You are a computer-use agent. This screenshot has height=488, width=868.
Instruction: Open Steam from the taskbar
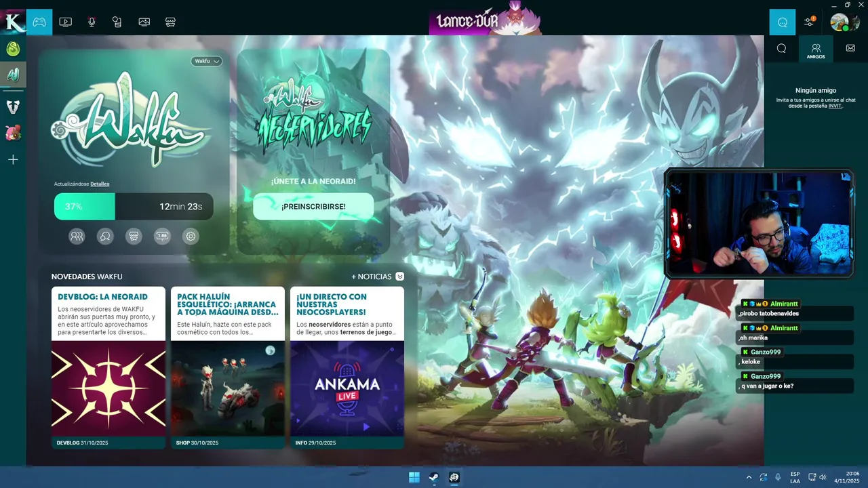[434, 477]
